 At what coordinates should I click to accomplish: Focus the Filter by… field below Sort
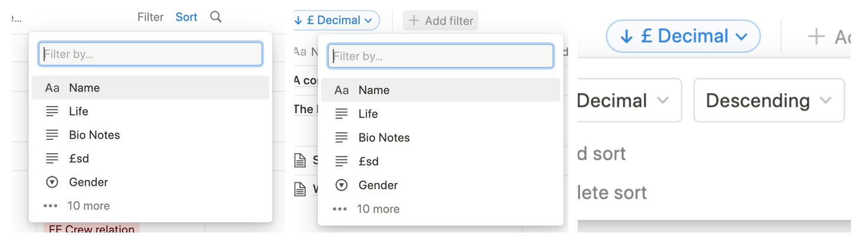151,54
